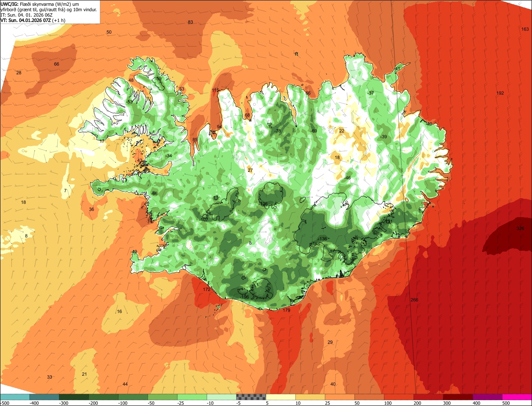532x406 pixels.
Task: Click the -39 value in east Iceland
Action: coord(383,137)
